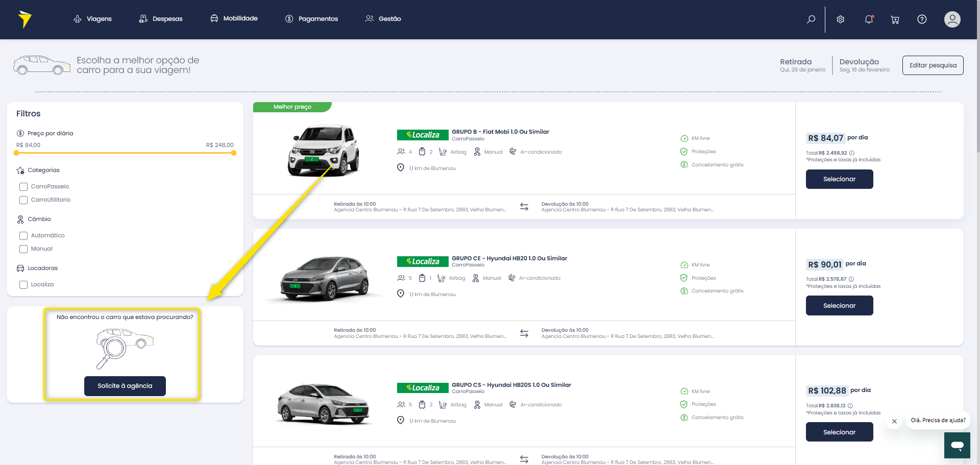Click Cancelamento grátis icon on HB20S card
980x465 pixels.
point(684,418)
